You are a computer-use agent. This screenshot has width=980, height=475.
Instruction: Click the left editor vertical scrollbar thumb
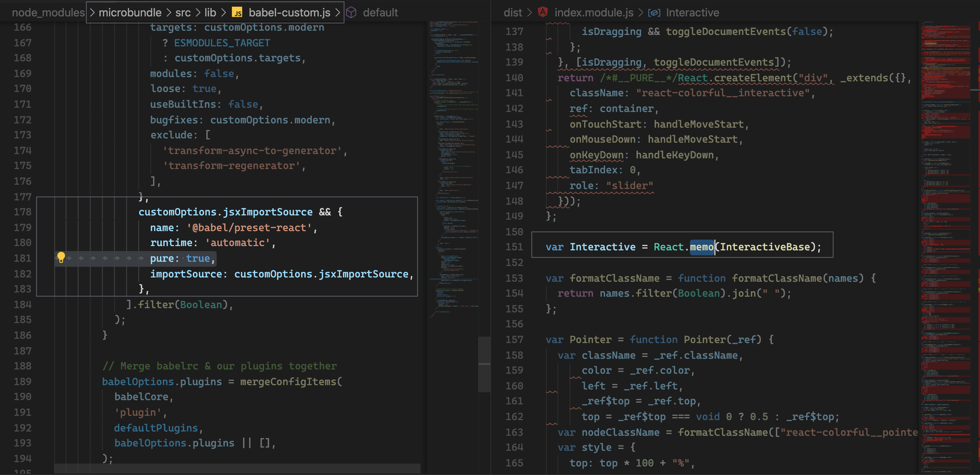pos(484,364)
